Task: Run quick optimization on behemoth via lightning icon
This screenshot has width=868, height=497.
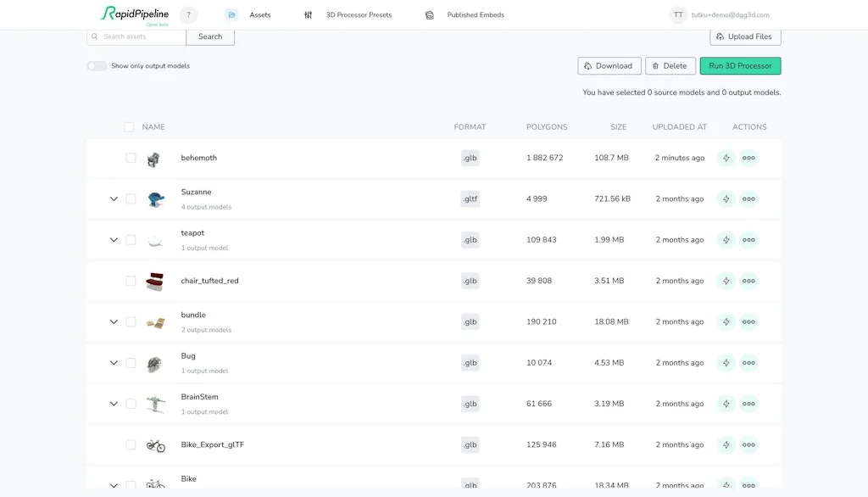Action: point(726,158)
